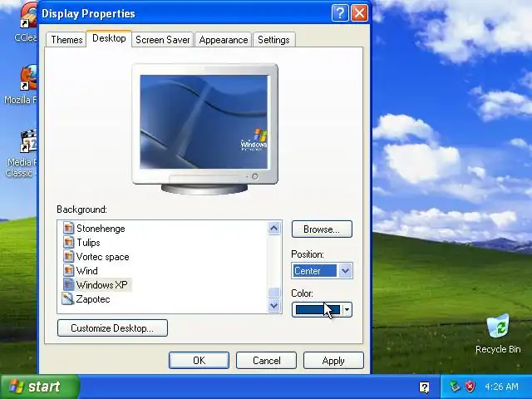Click the Vortec space wallpaper icon

pos(68,257)
